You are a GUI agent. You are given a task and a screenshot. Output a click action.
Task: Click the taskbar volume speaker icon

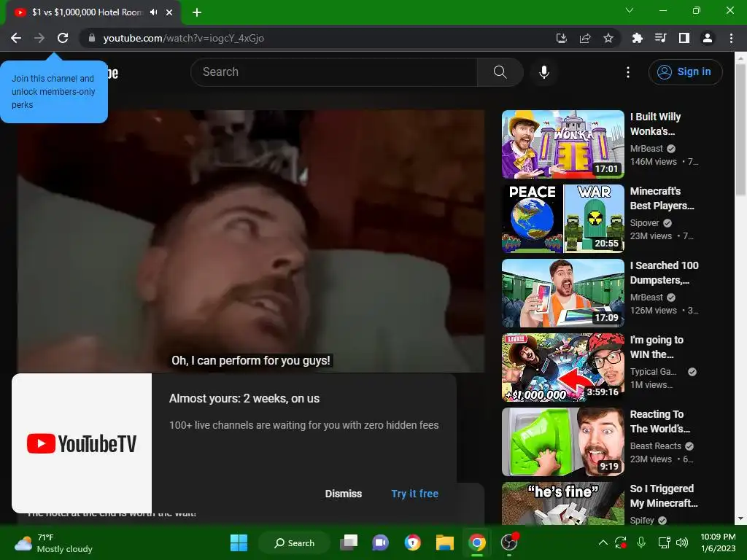click(x=682, y=542)
